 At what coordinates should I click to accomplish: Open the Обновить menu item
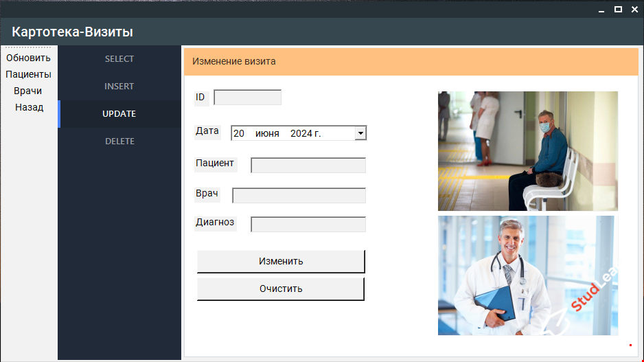click(x=28, y=58)
